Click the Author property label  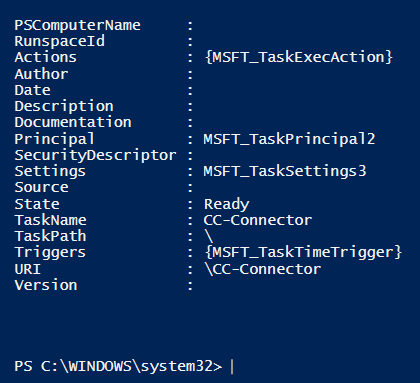[x=41, y=74]
